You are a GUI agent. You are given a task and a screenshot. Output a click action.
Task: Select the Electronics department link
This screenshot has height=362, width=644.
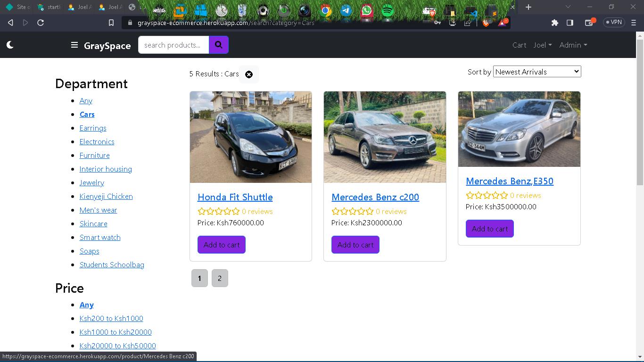97,142
